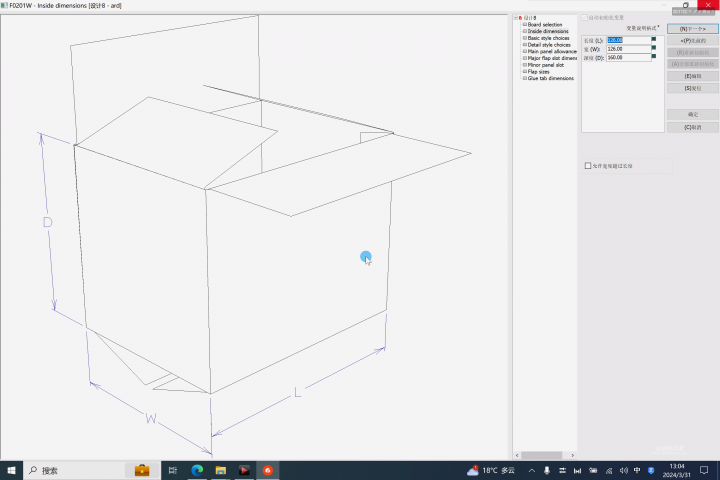Click the green square beside Length field

click(x=654, y=39)
